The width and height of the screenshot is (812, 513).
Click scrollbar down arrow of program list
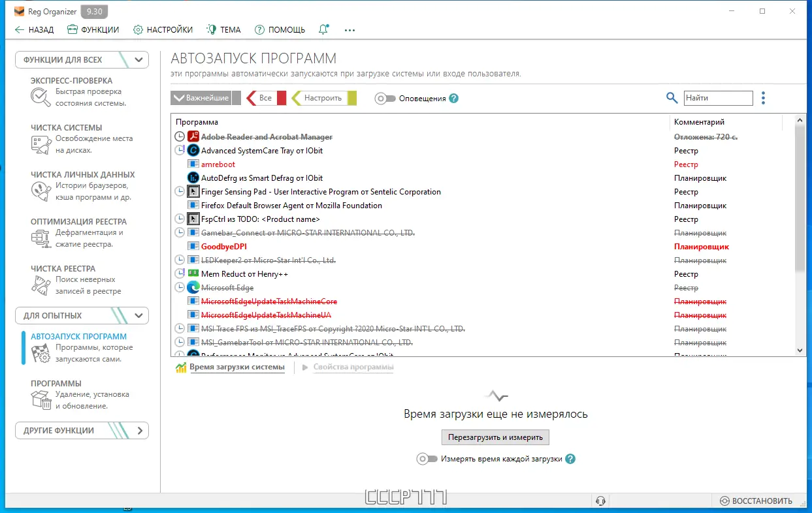pyautogui.click(x=800, y=350)
